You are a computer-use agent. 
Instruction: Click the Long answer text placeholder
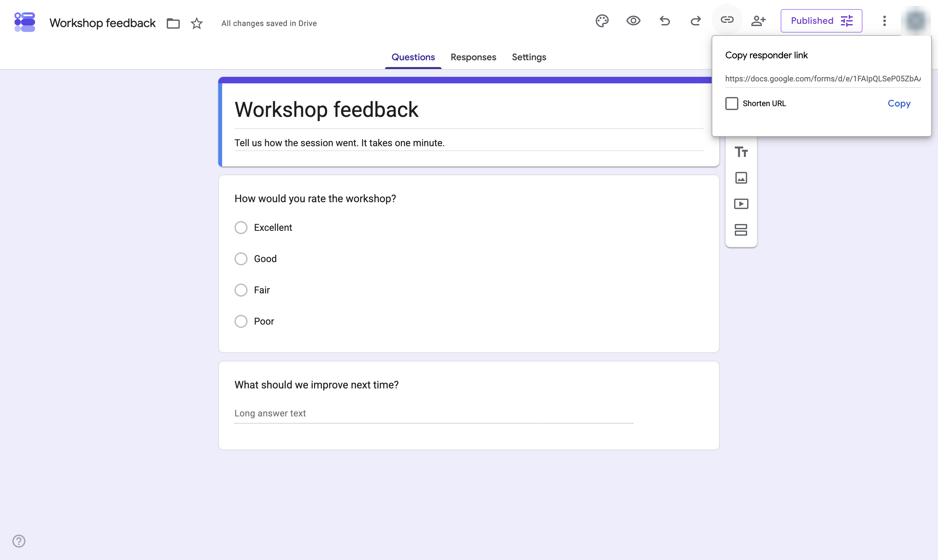point(270,413)
